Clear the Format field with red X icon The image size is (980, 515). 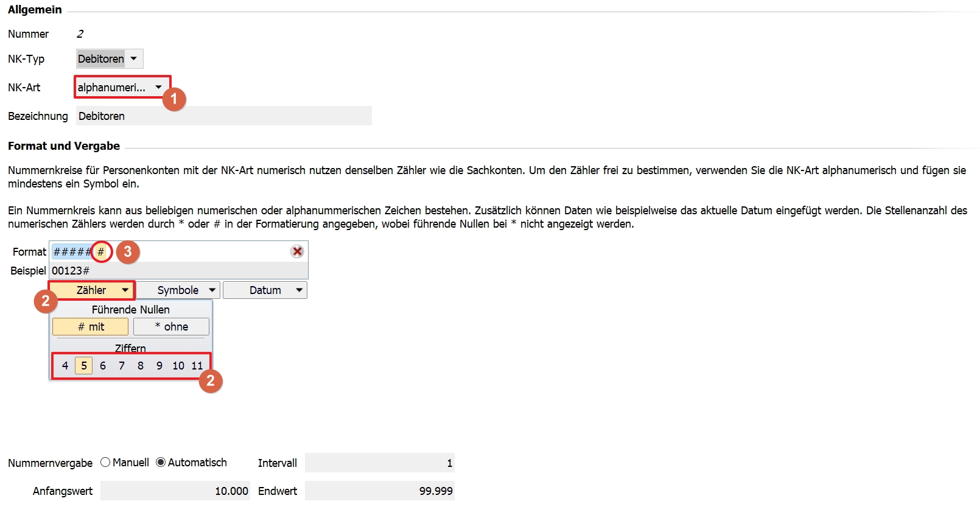pos(297,251)
